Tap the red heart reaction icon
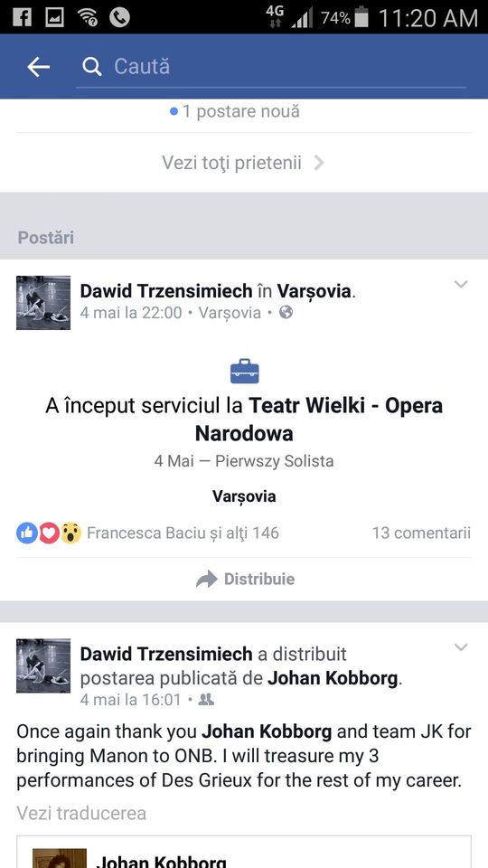The height and width of the screenshot is (868, 488). point(49,533)
